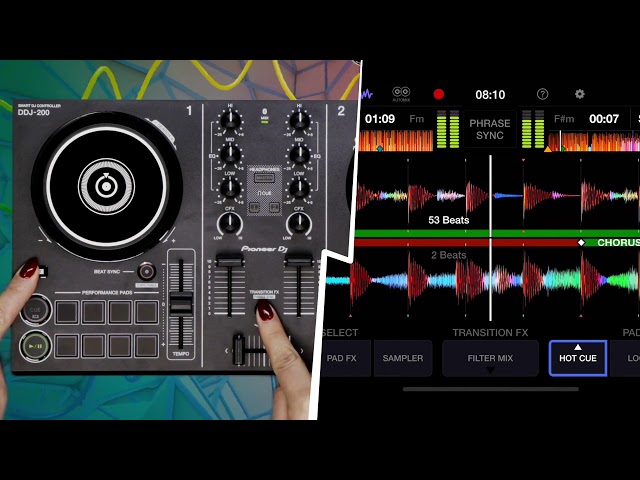Click the deck 1 jog wheel center
The width and height of the screenshot is (640, 480).
pos(106,187)
